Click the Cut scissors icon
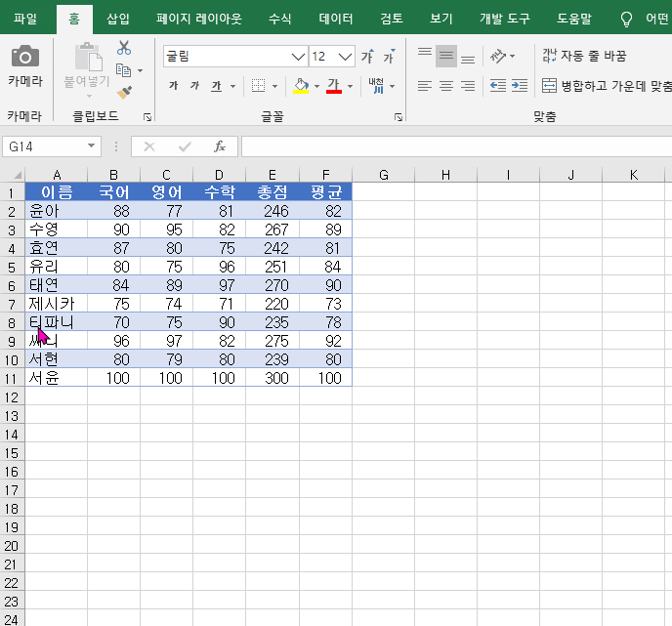The image size is (672, 626). 124,48
